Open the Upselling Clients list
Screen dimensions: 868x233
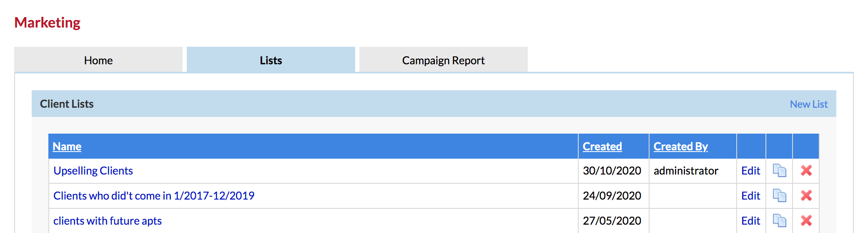pyautogui.click(x=93, y=171)
